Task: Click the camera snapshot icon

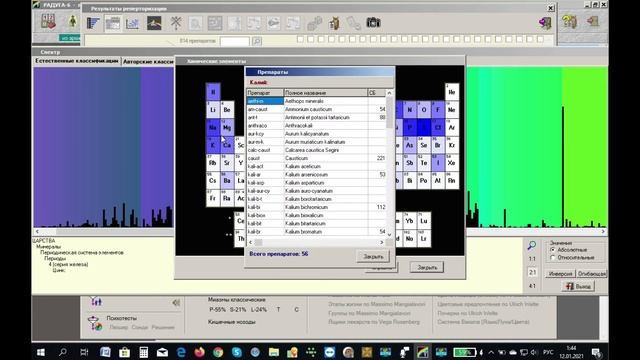Action: pyautogui.click(x=373, y=23)
